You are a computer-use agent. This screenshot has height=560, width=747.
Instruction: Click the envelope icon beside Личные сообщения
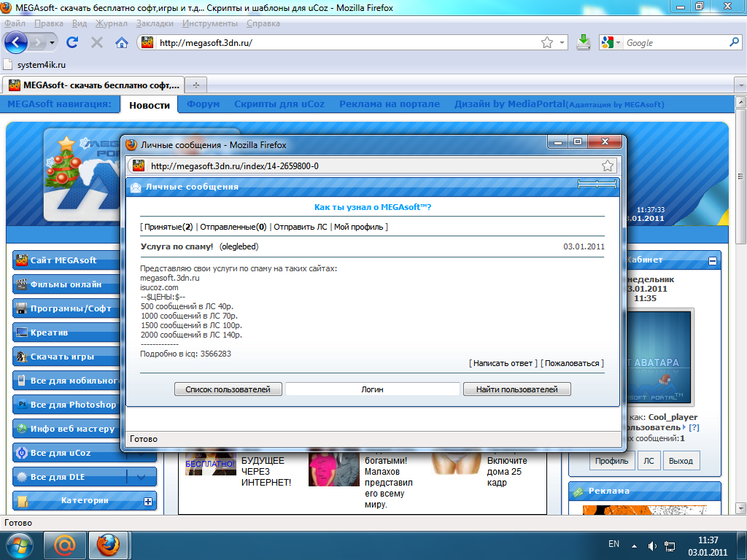click(x=135, y=187)
